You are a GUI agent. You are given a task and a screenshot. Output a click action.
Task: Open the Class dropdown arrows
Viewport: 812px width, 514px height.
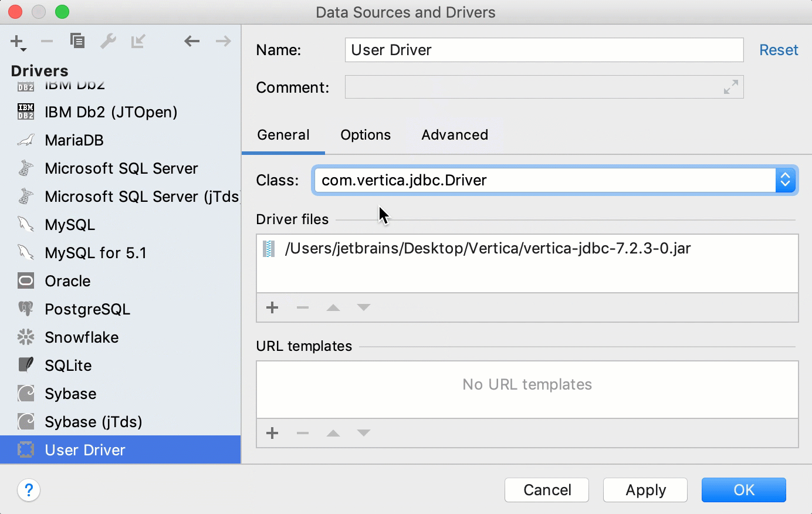[785, 180]
